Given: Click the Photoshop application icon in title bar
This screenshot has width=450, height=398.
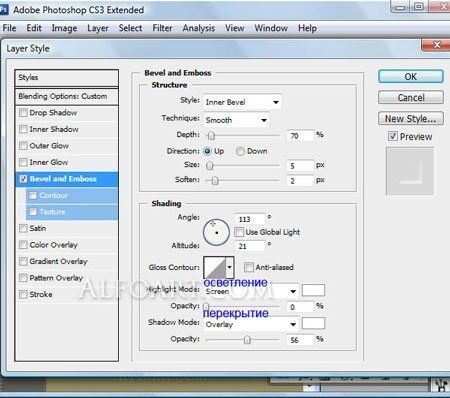Looking at the screenshot, I should point(3,9).
